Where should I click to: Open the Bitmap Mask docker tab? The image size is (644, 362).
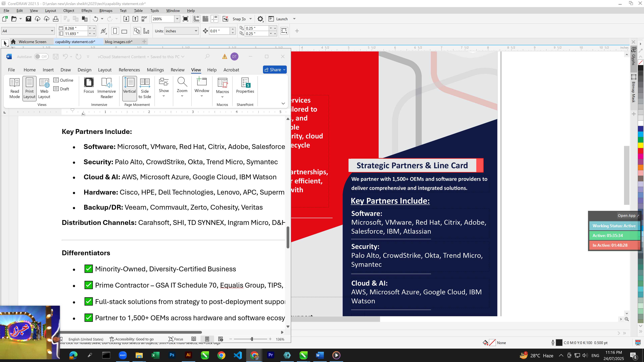pos(633,89)
